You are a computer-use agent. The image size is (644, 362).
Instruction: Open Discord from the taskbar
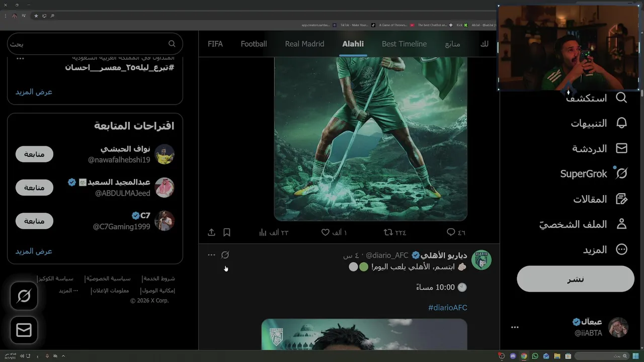click(x=513, y=356)
